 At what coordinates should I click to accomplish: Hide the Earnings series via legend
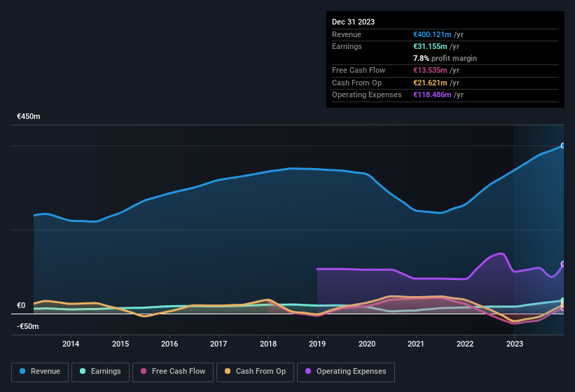(100, 372)
